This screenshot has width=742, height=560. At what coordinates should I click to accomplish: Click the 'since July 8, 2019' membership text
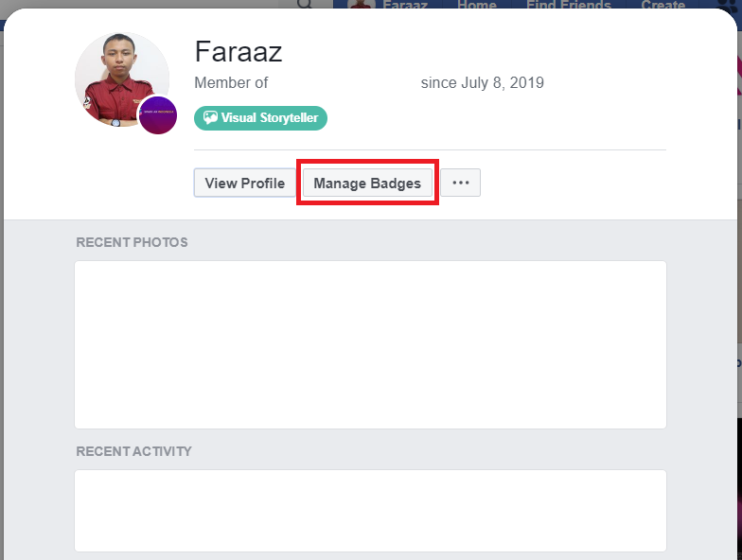[482, 83]
